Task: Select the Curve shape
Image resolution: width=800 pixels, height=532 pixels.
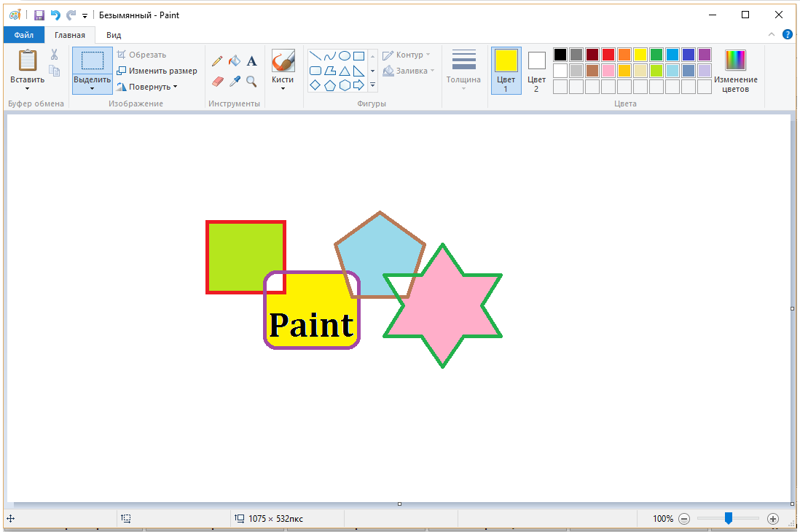Action: pyautogui.click(x=329, y=56)
